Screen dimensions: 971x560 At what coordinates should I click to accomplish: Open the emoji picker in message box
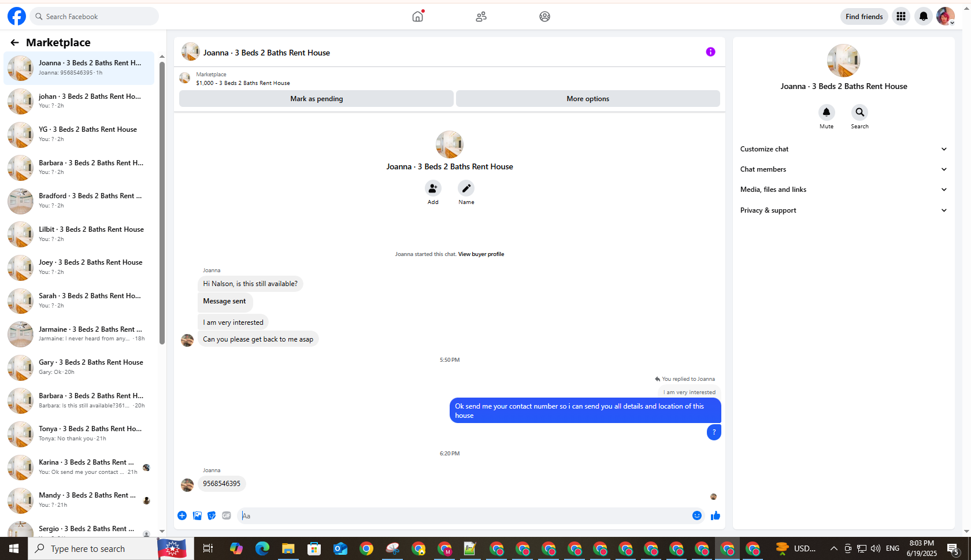(697, 516)
